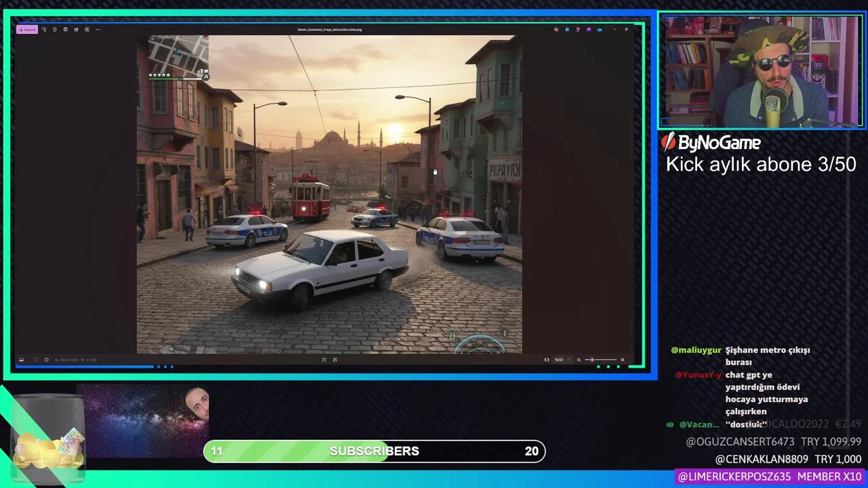Click the streamer webcam feed

coord(761,72)
